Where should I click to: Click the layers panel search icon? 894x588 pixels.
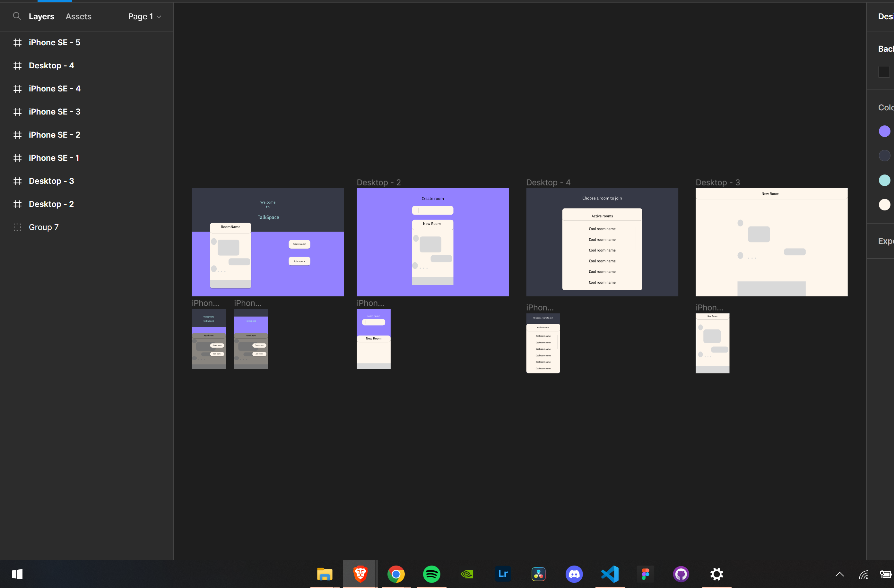[x=16, y=16]
